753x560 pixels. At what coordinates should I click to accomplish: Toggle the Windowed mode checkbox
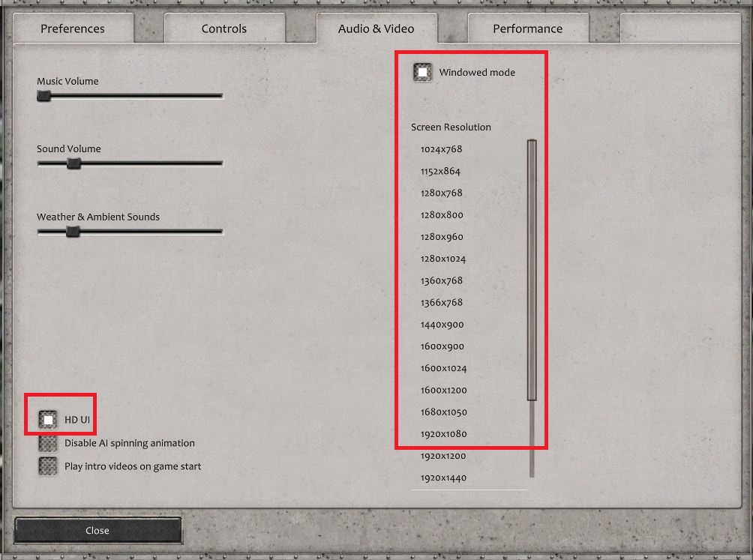(x=423, y=72)
